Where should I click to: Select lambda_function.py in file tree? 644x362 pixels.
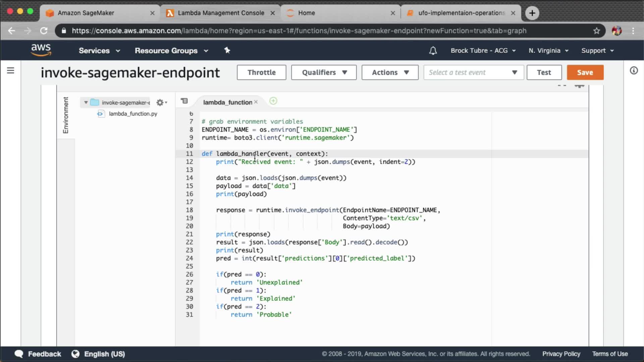(x=133, y=114)
